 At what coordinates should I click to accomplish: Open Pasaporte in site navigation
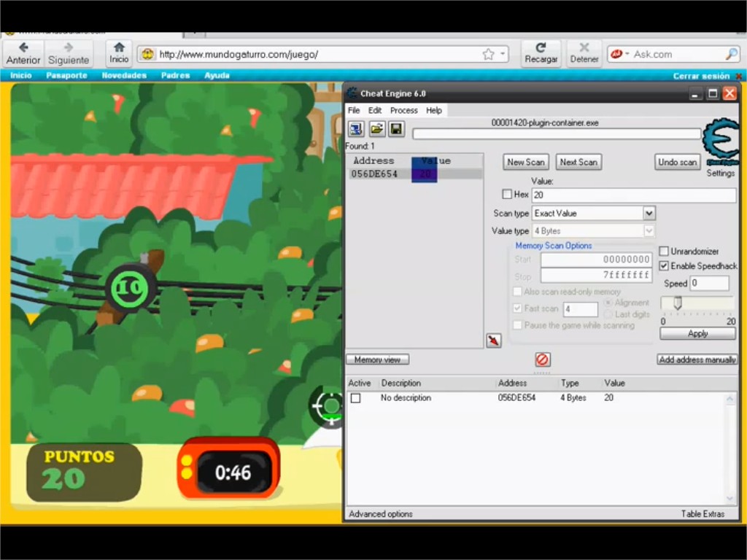66,76
